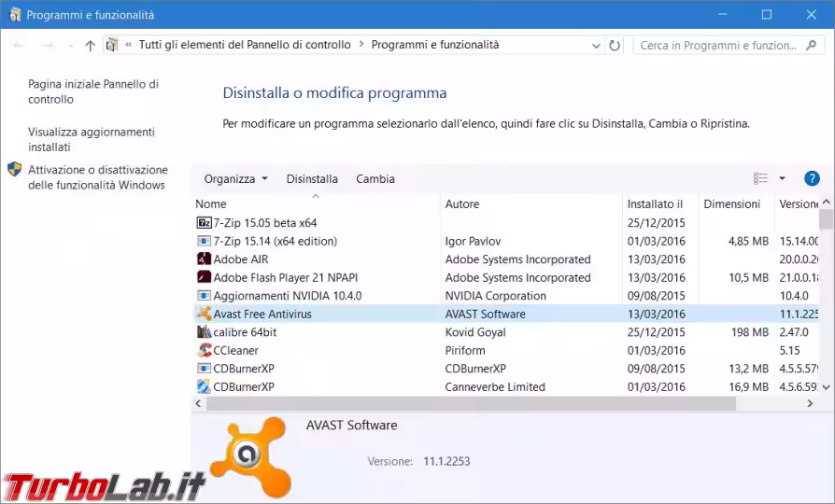
Task: Click the NVIDIA Corporation author cell
Action: pos(496,295)
